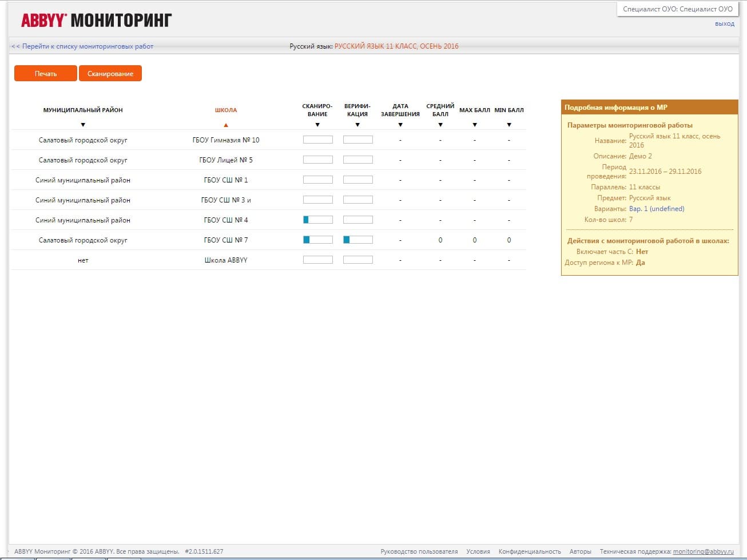Viewport: 747px width, 560px height.
Task: Click scanning progress bar for ГБОУ Гимназия № 10
Action: click(x=318, y=140)
